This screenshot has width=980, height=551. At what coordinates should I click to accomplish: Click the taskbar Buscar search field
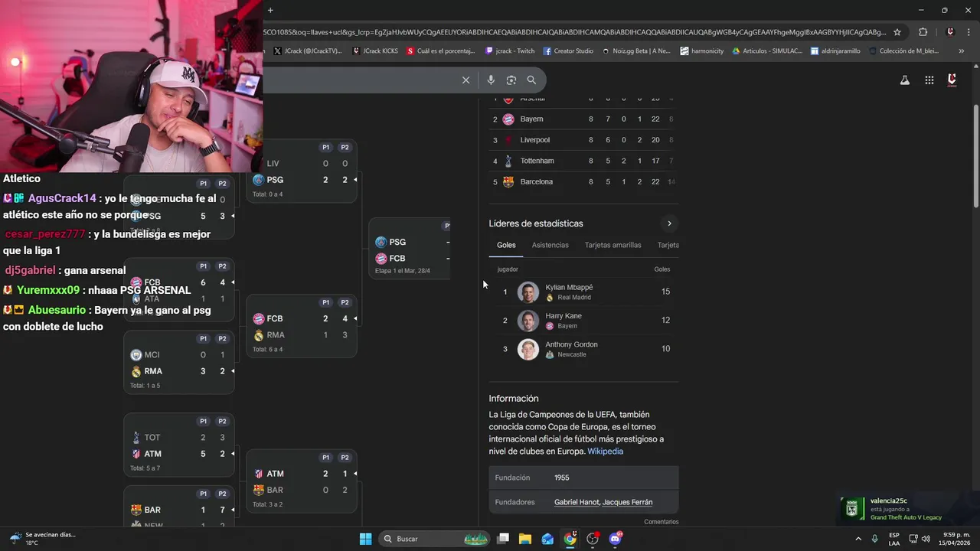click(435, 539)
